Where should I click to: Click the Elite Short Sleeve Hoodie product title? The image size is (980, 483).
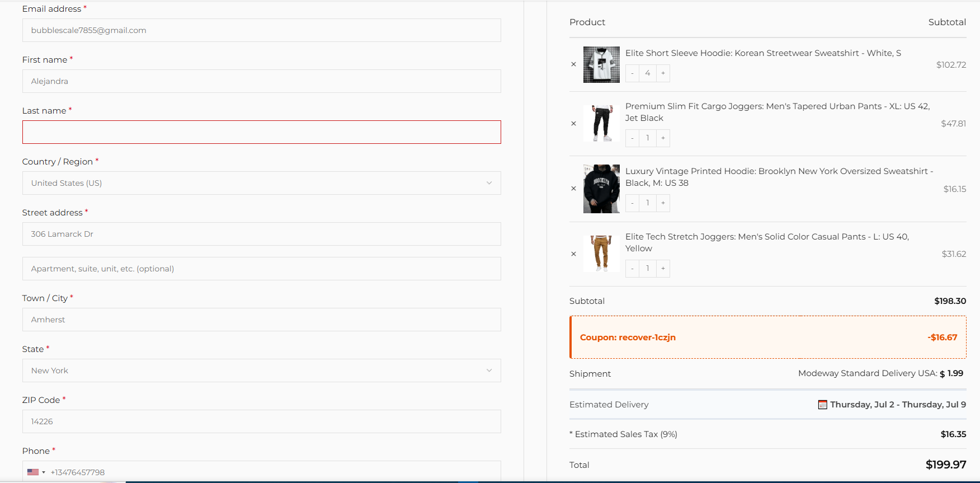click(x=763, y=53)
